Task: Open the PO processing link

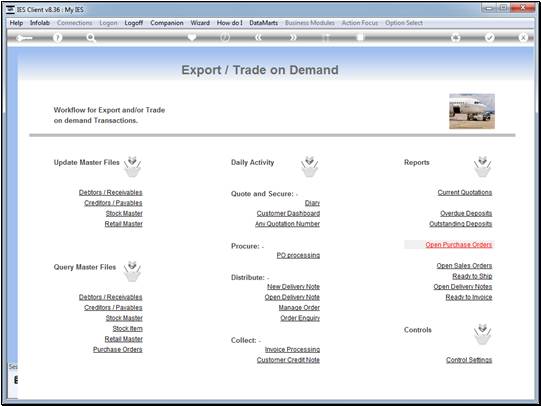Action: [x=298, y=255]
